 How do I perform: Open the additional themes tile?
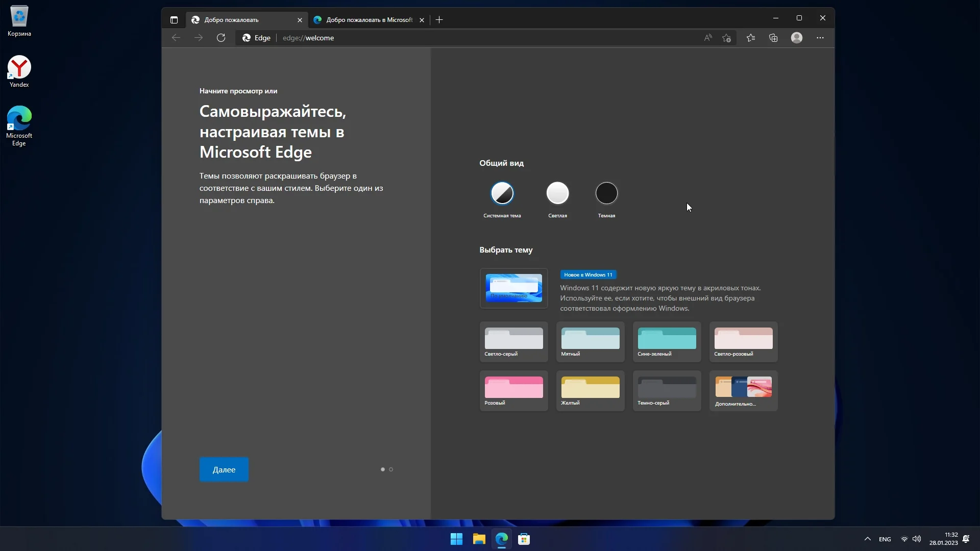click(743, 391)
